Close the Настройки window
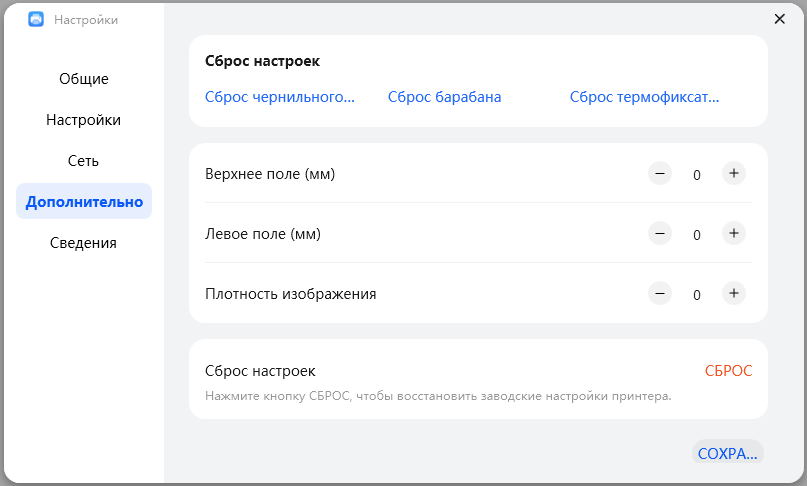This screenshot has height=486, width=807. pyautogui.click(x=780, y=19)
